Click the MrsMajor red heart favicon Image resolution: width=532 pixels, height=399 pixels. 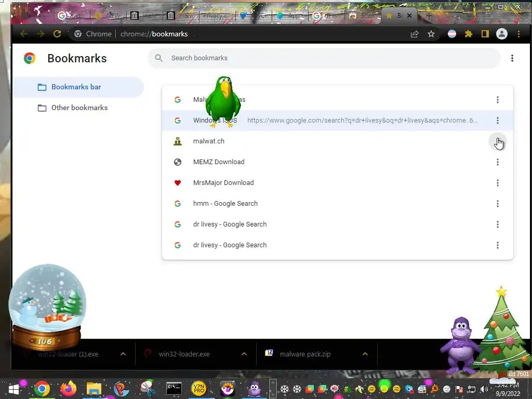[178, 183]
